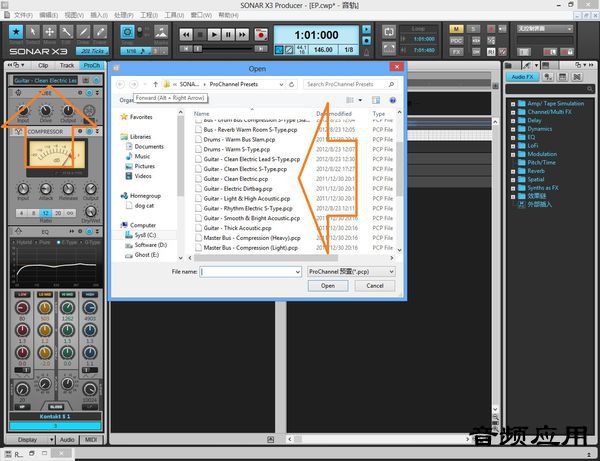Expand the Reverb folder in browser
Screen dimensions: 600x461
(513, 171)
